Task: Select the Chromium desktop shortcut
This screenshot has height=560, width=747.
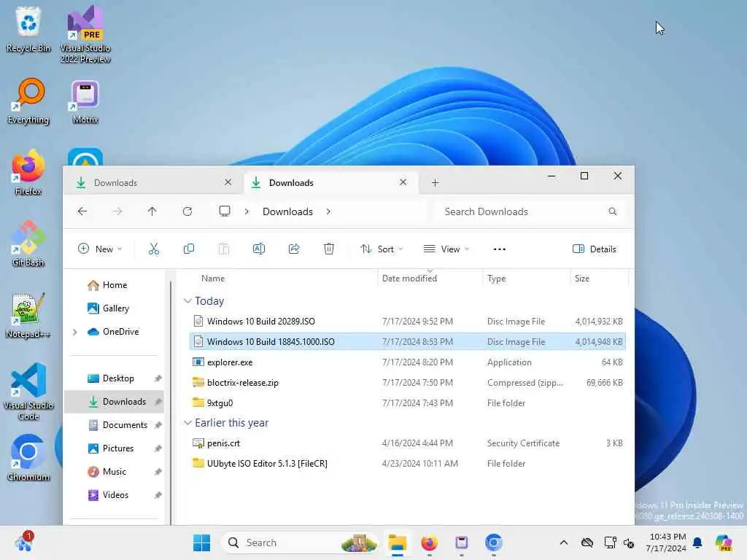Action: click(28, 458)
